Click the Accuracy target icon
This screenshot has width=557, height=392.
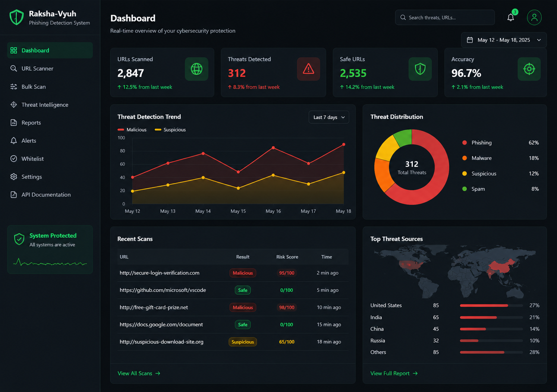[x=529, y=69]
